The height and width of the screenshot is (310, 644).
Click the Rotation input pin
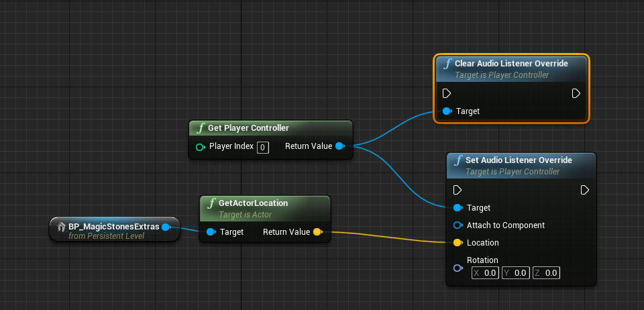coord(458,268)
